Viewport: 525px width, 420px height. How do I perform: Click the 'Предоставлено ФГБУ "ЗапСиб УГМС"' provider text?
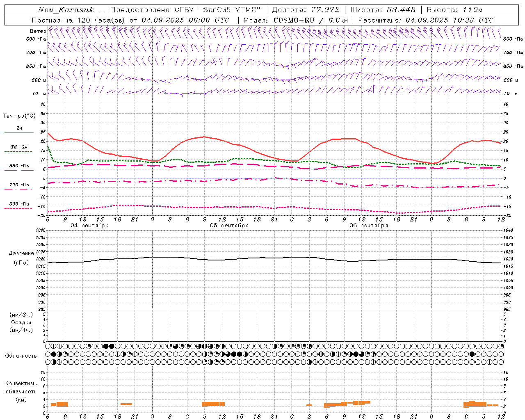tap(185, 10)
